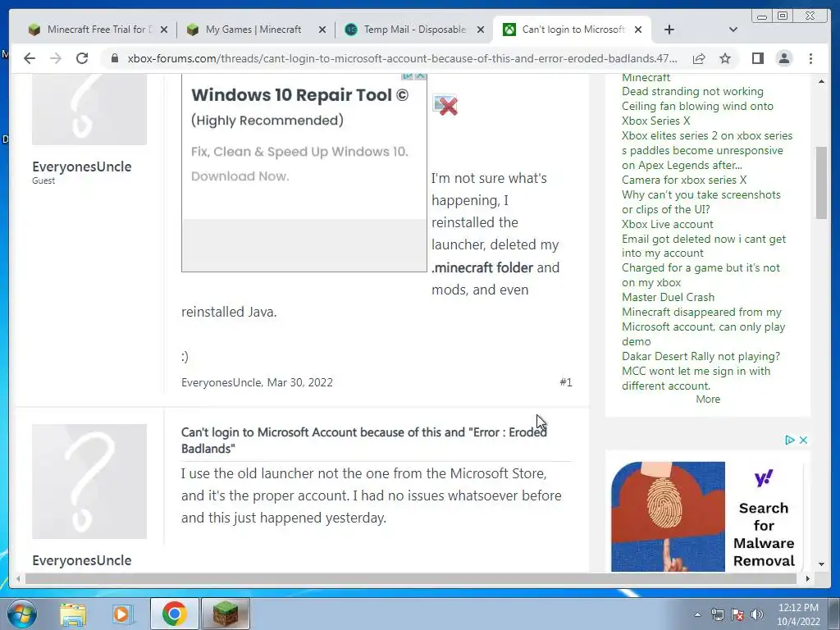Click the scrollbar up arrow
840x630 pixels.
click(x=821, y=81)
